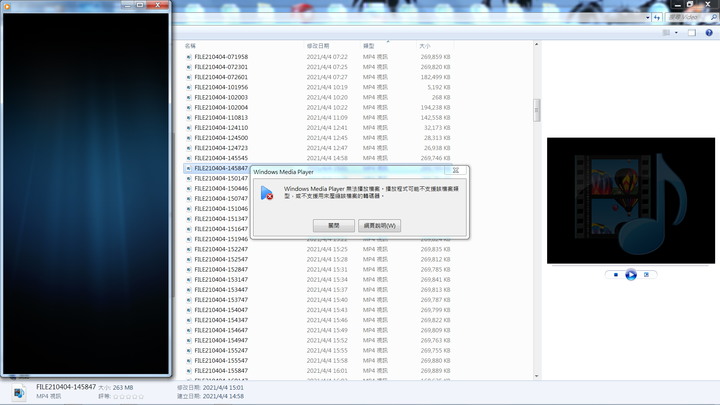Click date 2021/4/4 11:09
The image size is (720, 405).
(x=327, y=118)
